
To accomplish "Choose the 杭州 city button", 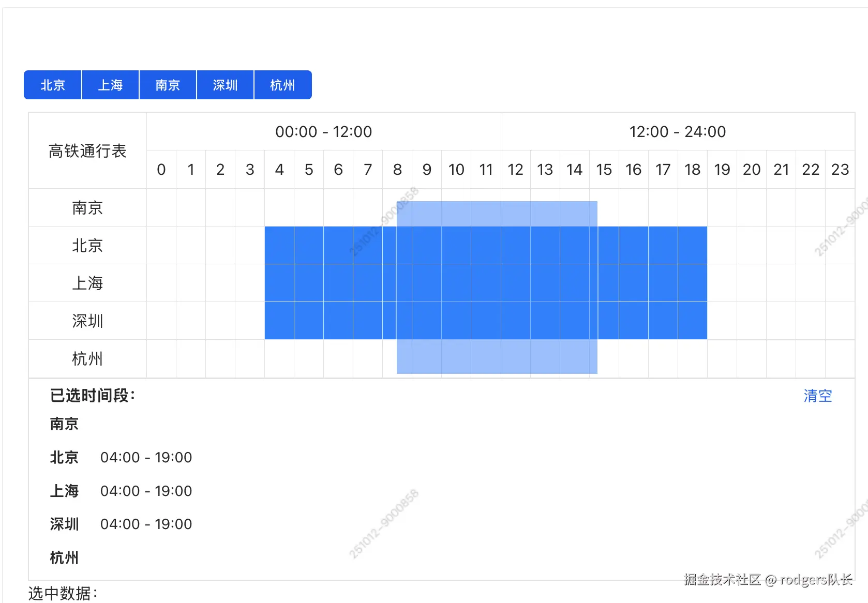I will coord(282,85).
